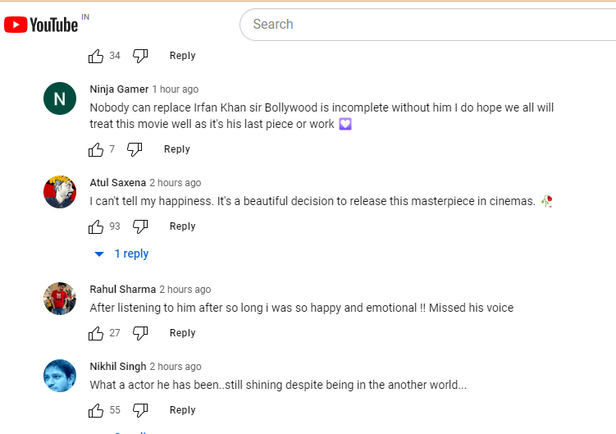Like Rahul Sharma's comment
Image resolution: width=616 pixels, height=434 pixels.
coord(96,333)
